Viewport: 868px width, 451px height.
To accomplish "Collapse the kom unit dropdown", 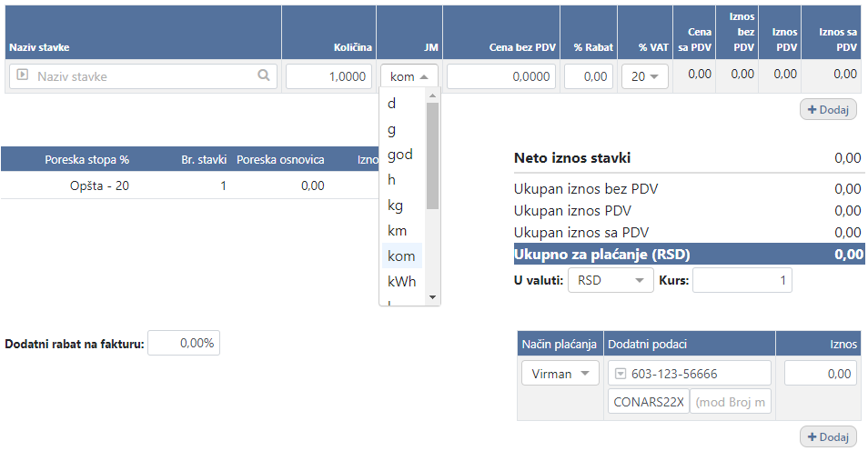I will (409, 76).
